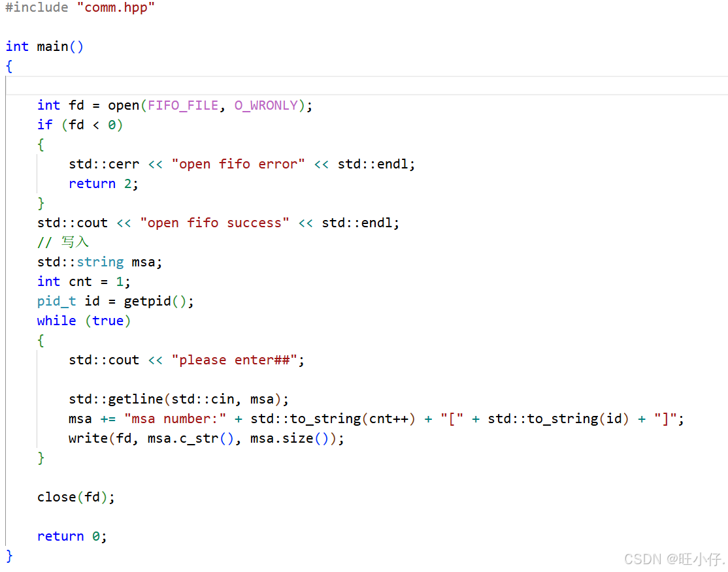Click the empty highlighted current line
Viewport: 728px width, 572px height.
tap(367, 86)
